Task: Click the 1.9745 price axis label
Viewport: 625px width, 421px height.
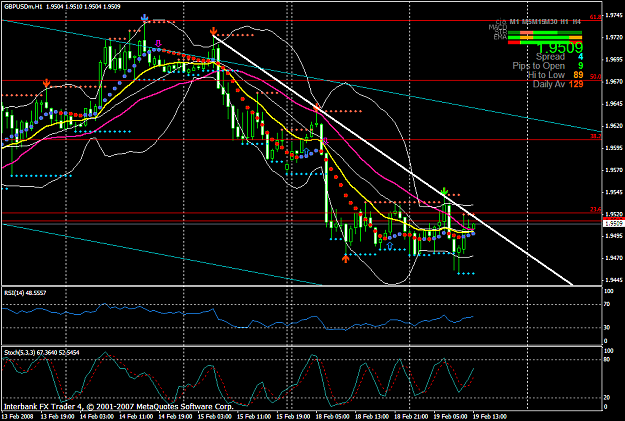Action: click(x=614, y=15)
